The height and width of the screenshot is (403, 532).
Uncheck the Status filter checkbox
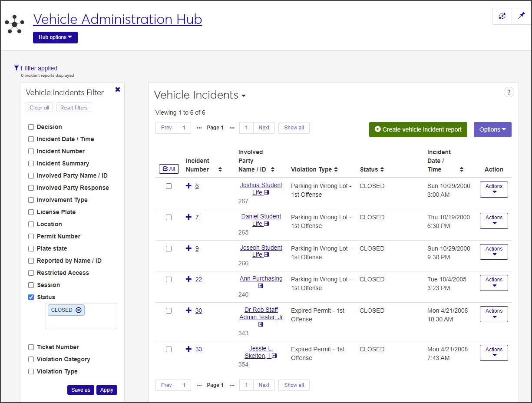(31, 297)
